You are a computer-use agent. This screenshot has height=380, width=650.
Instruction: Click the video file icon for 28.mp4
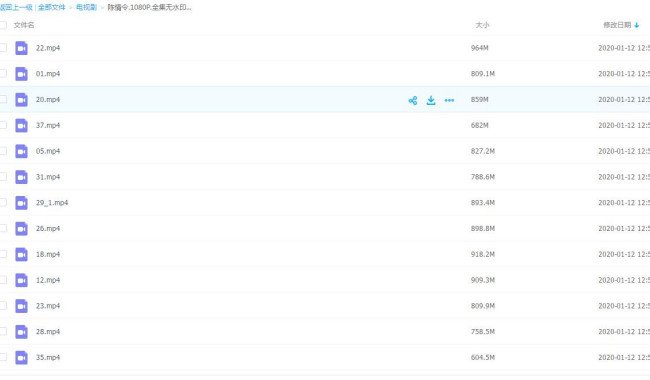click(21, 332)
